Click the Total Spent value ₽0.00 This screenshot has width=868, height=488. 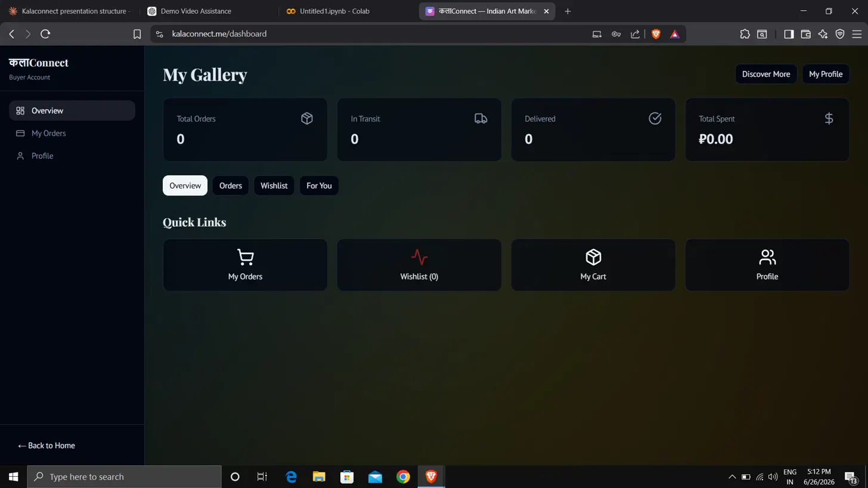pos(716,139)
